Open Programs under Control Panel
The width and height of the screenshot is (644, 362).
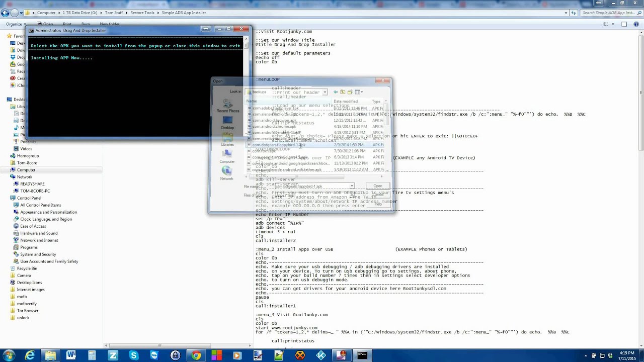pyautogui.click(x=29, y=247)
